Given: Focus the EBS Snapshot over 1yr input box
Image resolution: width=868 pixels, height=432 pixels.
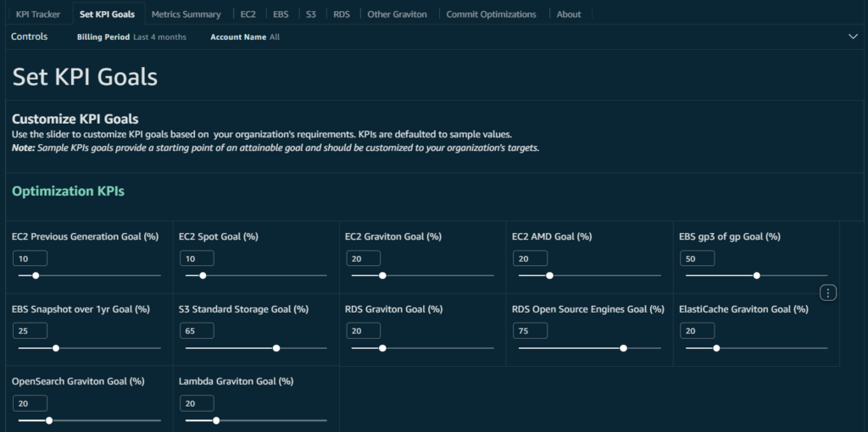Looking at the screenshot, I should click(29, 331).
